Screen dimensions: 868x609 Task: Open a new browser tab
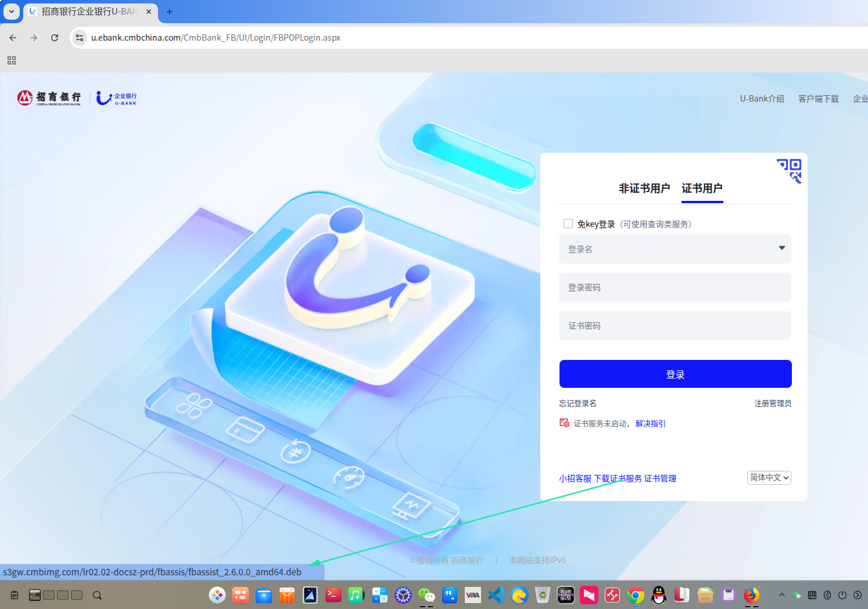coord(170,12)
